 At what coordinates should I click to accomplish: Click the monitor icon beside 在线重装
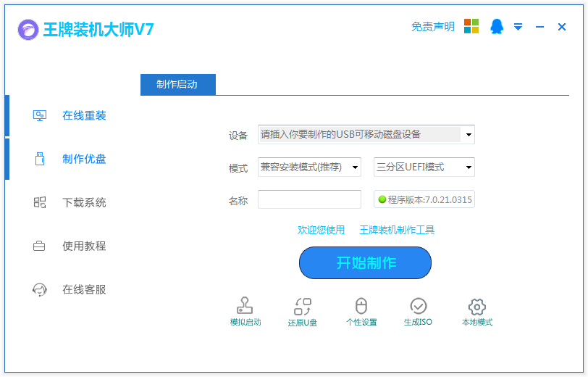pyautogui.click(x=40, y=115)
